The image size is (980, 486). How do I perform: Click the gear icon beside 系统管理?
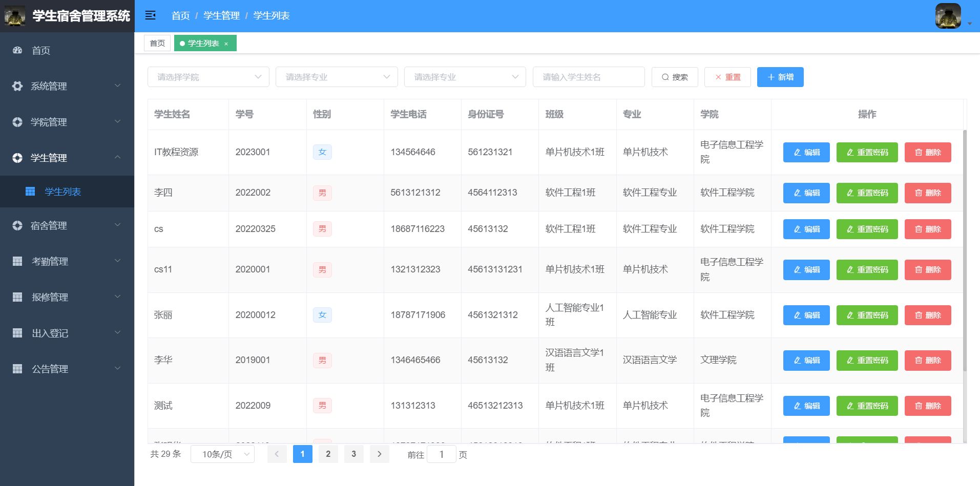(x=17, y=86)
